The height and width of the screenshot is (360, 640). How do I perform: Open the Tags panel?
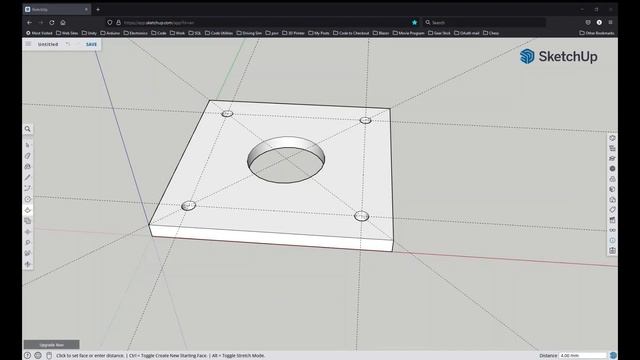pyautogui.click(x=612, y=210)
